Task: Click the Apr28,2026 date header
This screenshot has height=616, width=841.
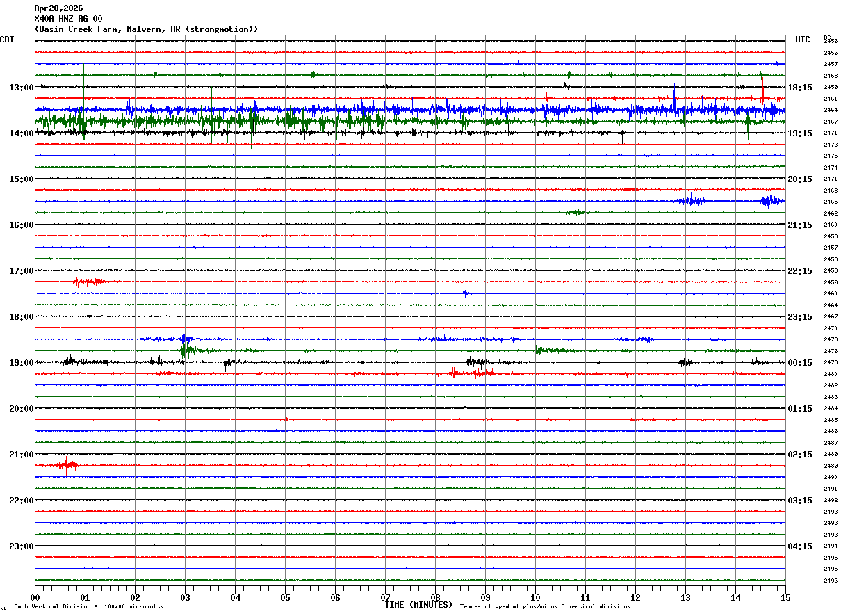Action: [x=58, y=8]
